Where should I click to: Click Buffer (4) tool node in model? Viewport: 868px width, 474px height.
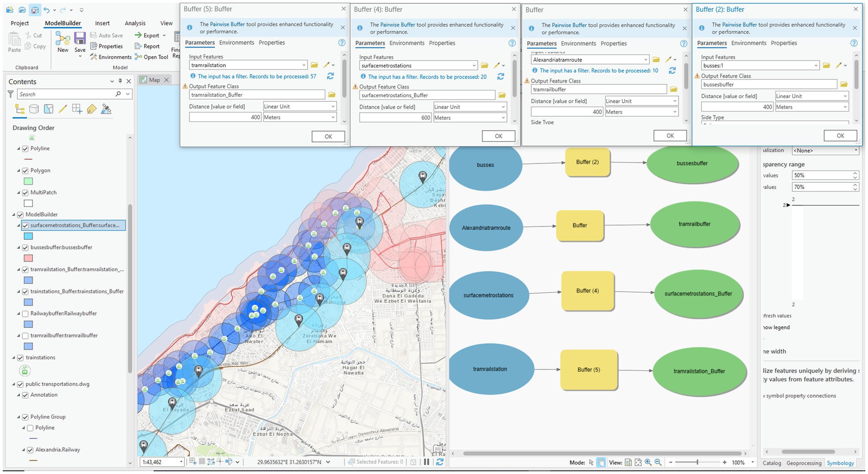(x=587, y=291)
